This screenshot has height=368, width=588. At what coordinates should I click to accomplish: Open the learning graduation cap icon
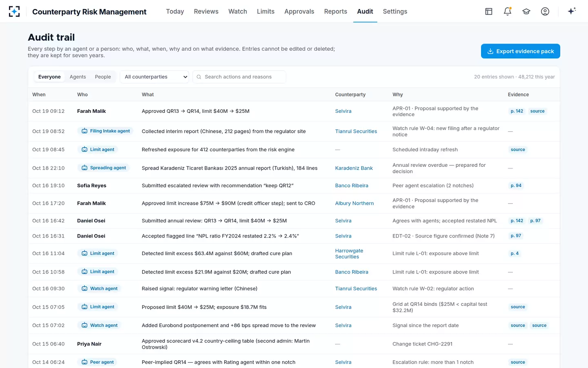click(526, 11)
